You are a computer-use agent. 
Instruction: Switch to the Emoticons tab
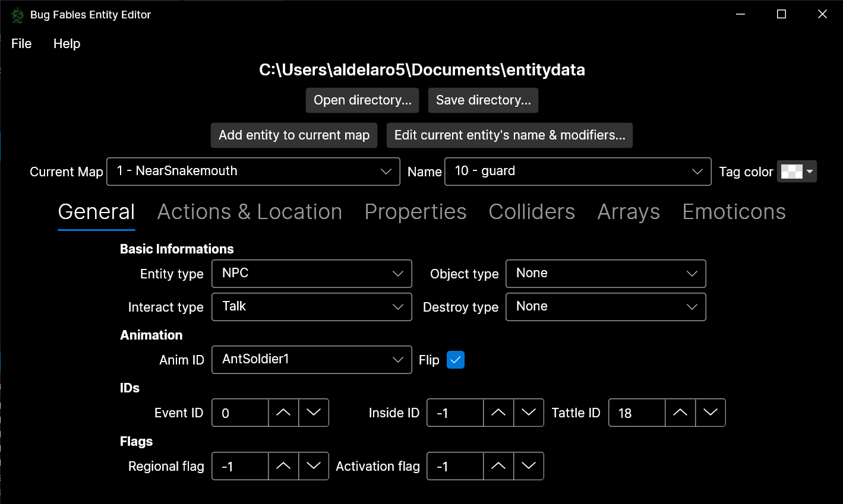pos(734,212)
